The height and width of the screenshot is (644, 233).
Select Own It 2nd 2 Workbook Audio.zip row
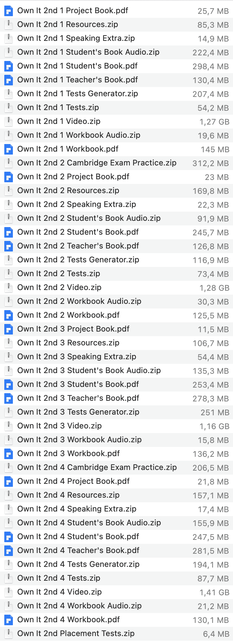coord(116,302)
